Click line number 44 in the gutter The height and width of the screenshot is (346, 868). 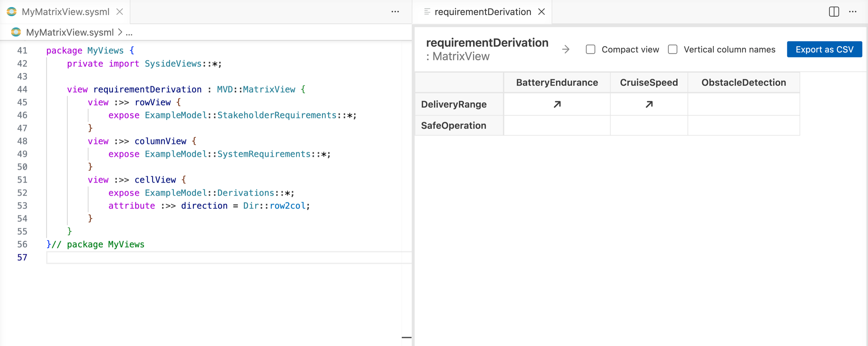tap(22, 89)
